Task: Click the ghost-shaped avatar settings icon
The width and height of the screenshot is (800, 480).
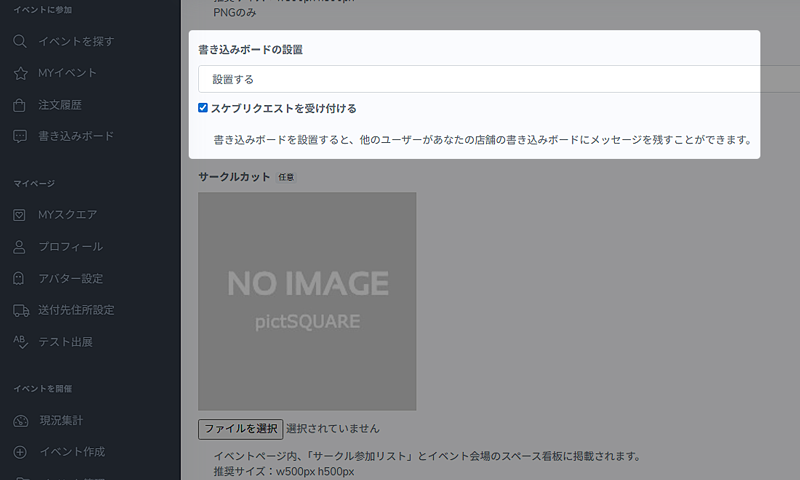Action: pos(20,278)
